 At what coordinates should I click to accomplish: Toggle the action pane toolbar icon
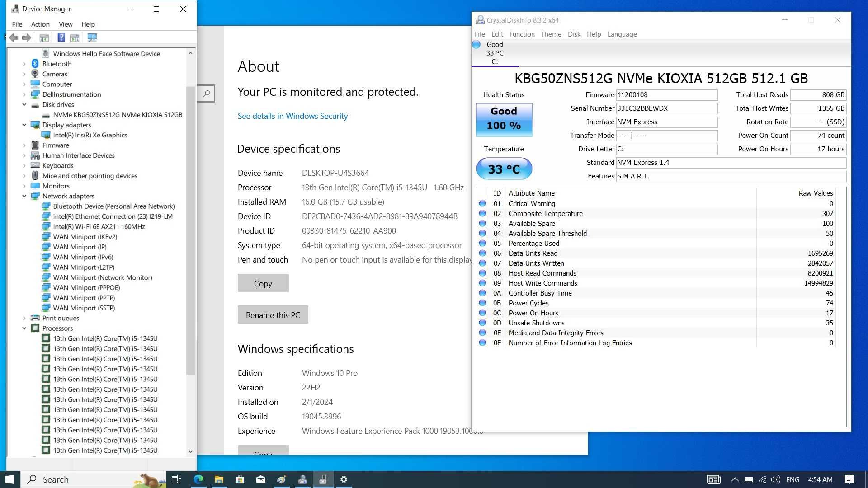pos(75,38)
